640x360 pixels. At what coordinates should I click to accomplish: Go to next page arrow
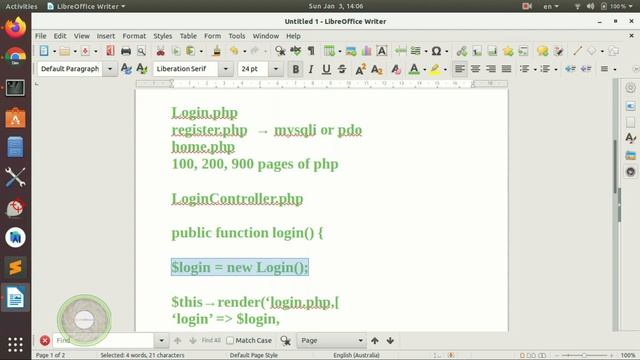390,340
